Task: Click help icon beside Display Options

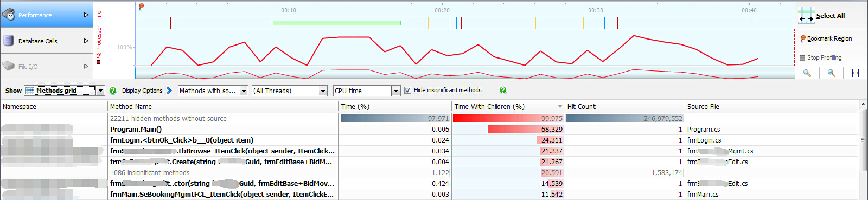Action: click(113, 91)
